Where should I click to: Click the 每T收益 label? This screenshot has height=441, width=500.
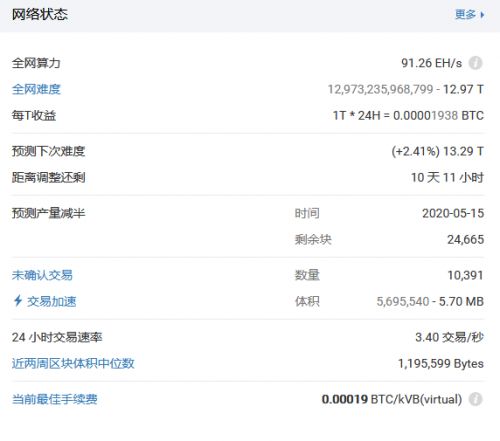coord(34,115)
